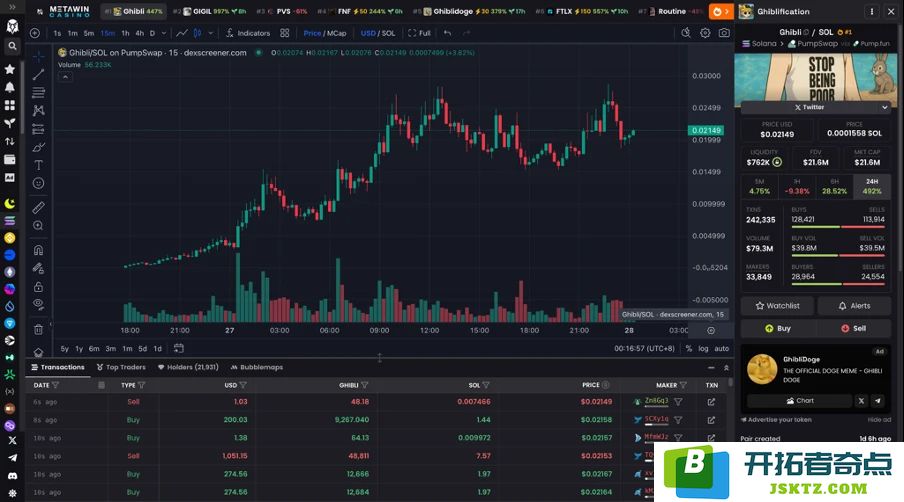Select the candlestick chart type
Screen dimensions: 904x502
[x=198, y=33]
